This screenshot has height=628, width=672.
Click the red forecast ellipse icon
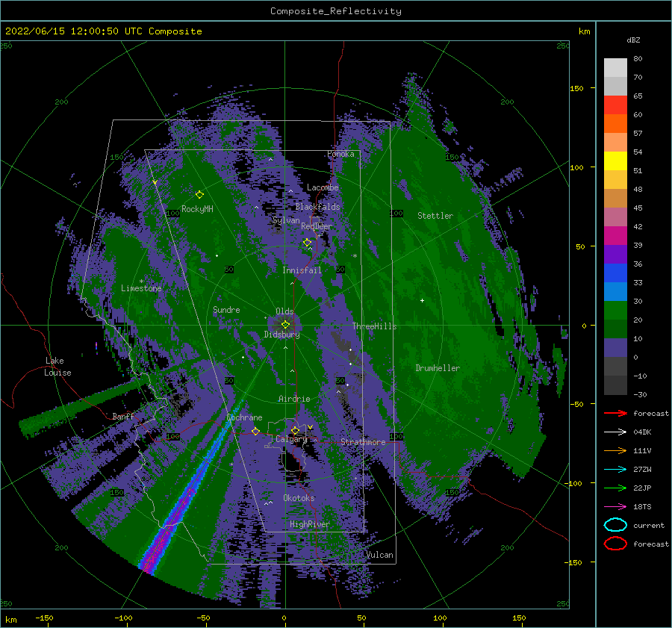point(615,544)
